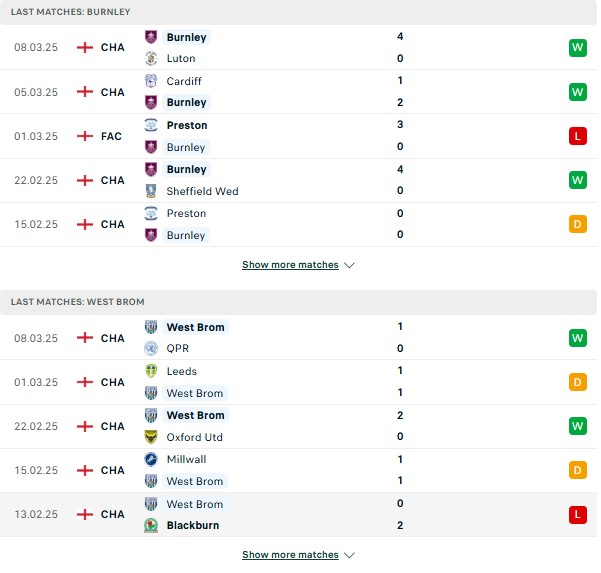Screen dimensions: 601x573
Task: Select the Last Matches: Burnley header
Action: tap(299, 12)
